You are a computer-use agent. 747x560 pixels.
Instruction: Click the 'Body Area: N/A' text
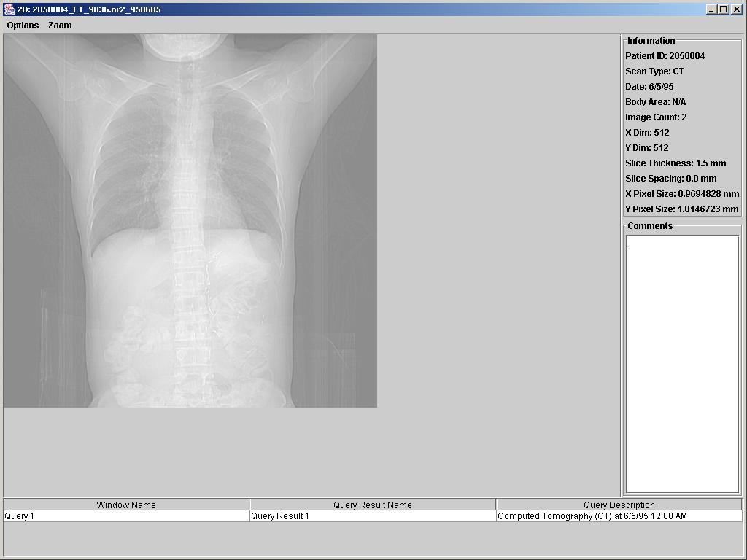point(656,102)
